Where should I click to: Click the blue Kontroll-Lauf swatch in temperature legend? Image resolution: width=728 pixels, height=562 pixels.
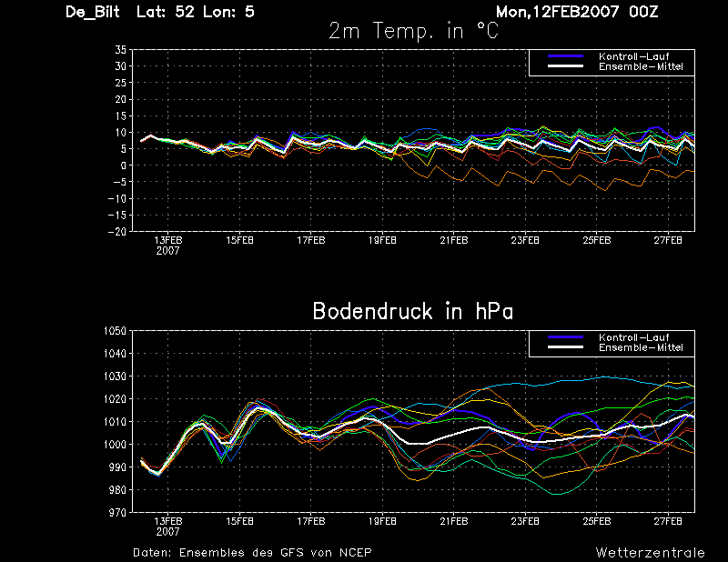click(565, 56)
